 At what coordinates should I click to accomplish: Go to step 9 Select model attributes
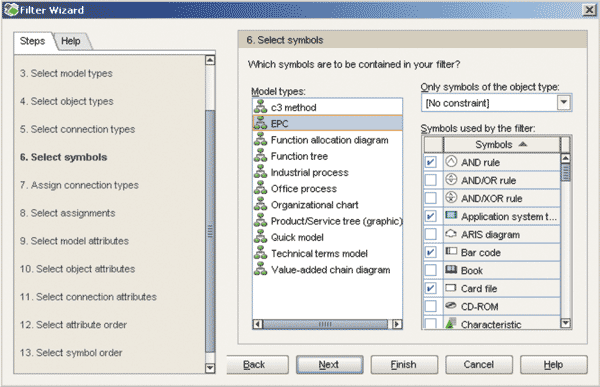tap(74, 241)
